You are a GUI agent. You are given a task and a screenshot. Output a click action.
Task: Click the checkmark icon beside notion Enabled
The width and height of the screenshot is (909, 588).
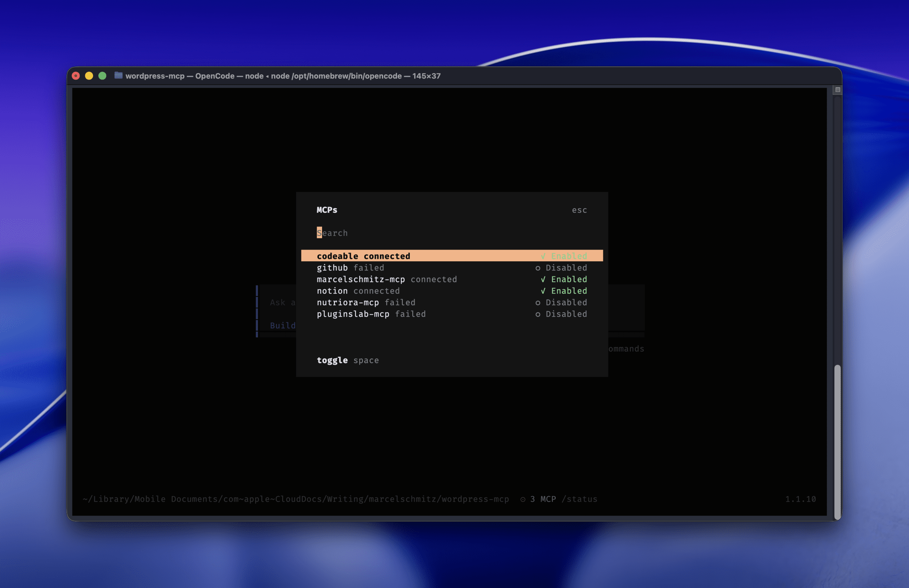(543, 291)
